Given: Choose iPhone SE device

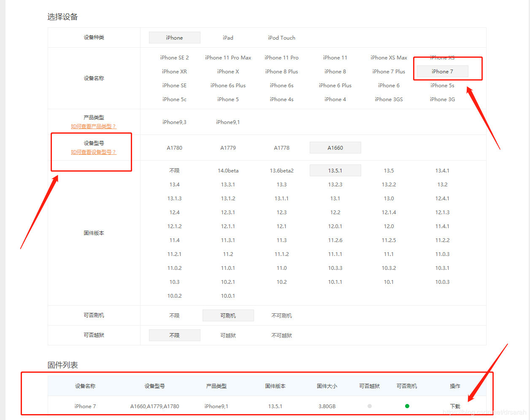Looking at the screenshot, I should 174,86.
